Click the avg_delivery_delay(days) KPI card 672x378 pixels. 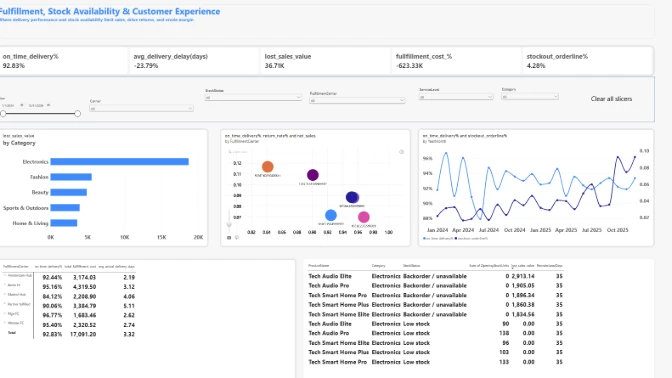click(195, 61)
